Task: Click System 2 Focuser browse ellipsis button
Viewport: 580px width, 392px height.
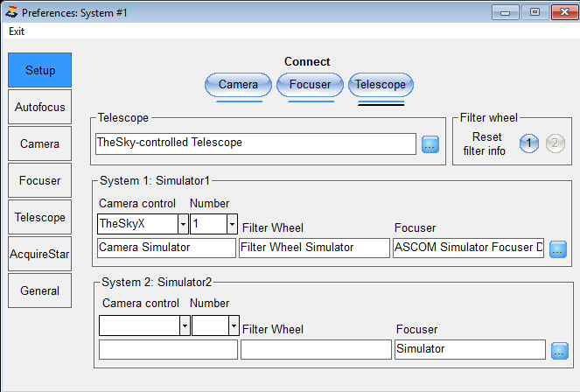Action: [560, 351]
